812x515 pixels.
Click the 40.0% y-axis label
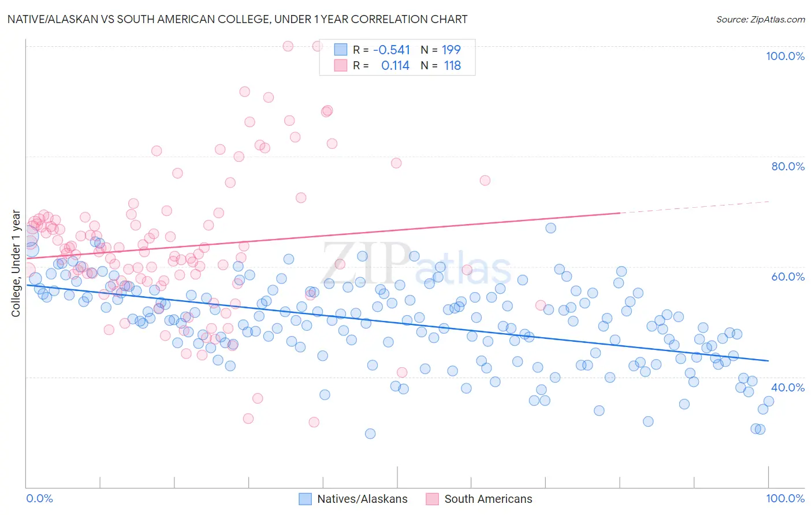[x=788, y=387]
